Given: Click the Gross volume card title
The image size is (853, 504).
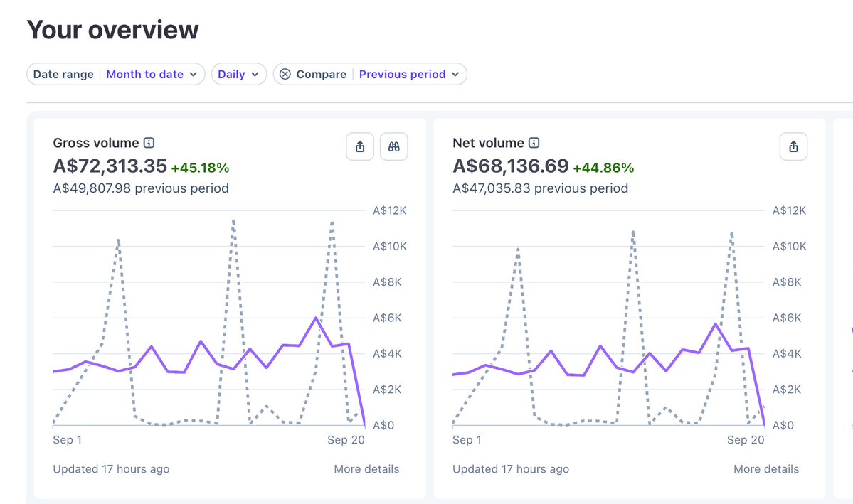Looking at the screenshot, I should 96,142.
